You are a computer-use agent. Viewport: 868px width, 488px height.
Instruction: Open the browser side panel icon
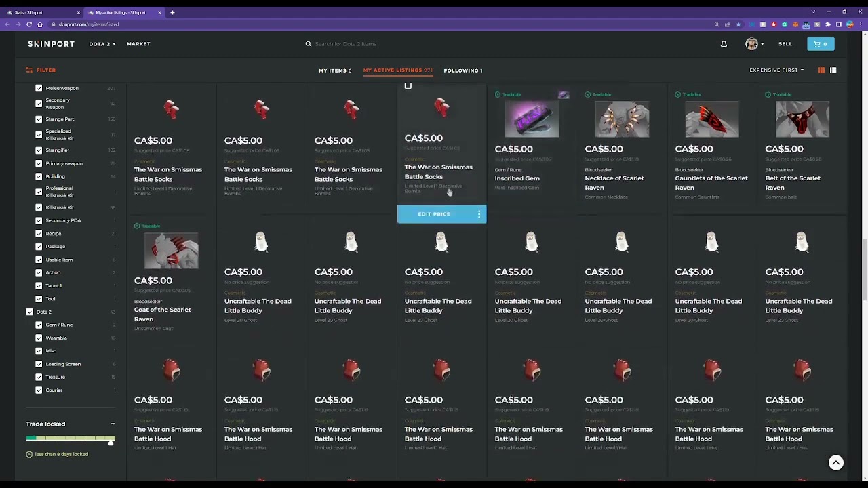coord(839,24)
